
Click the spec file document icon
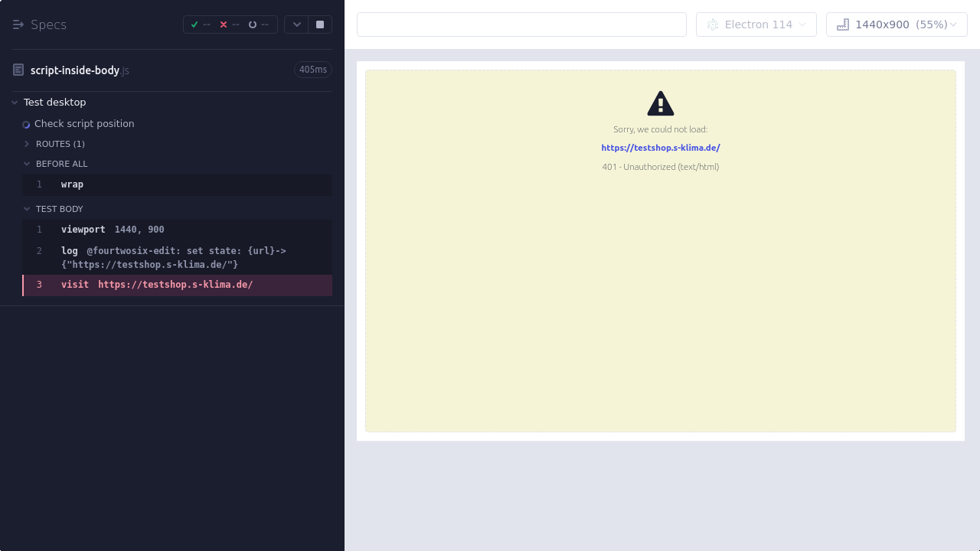[x=18, y=70]
